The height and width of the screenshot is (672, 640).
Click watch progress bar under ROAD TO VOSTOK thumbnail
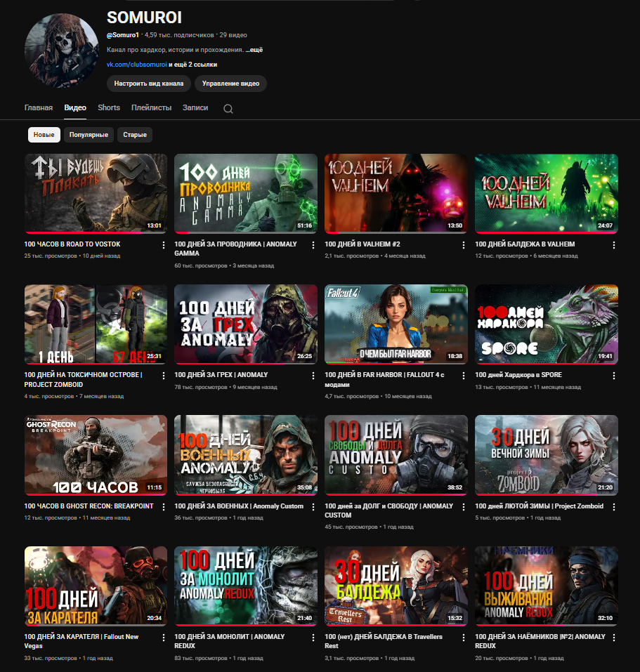pyautogui.click(x=96, y=232)
